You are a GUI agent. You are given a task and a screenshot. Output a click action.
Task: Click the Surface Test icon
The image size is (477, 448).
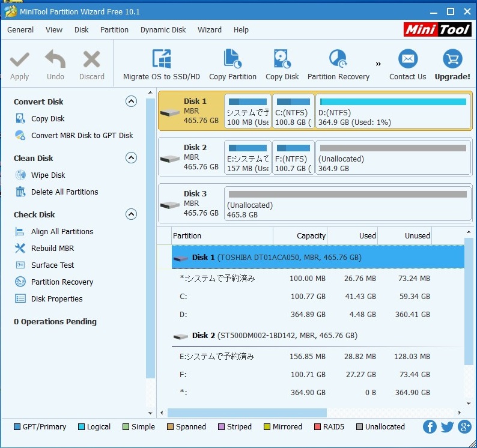click(20, 265)
